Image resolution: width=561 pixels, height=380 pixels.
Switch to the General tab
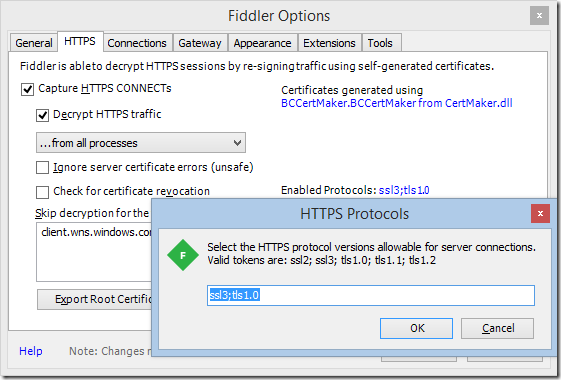[x=34, y=43]
